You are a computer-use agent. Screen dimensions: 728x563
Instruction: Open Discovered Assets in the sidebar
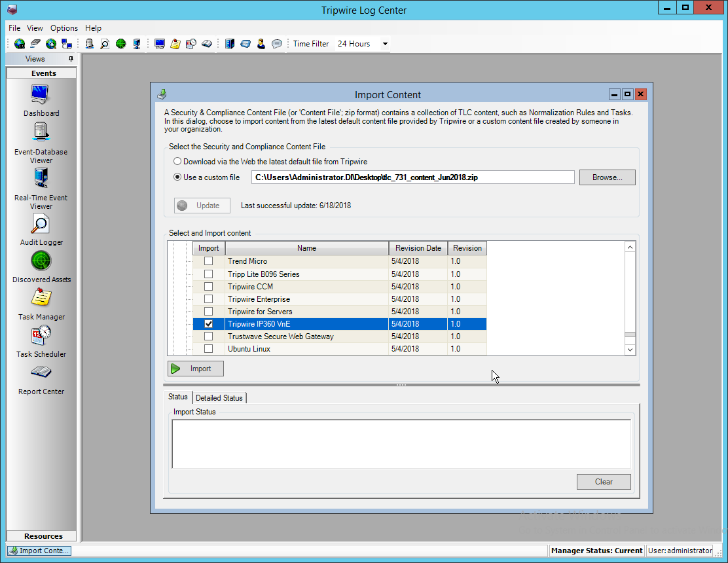coord(41,267)
